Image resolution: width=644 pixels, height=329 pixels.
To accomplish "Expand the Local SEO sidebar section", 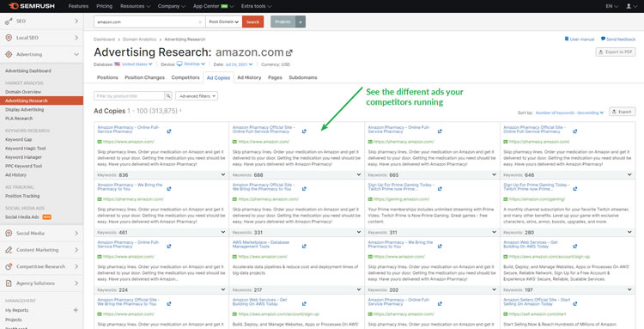I will tap(76, 38).
